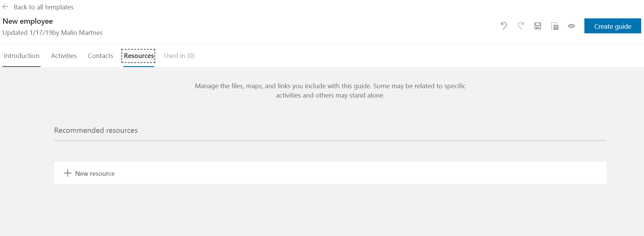Open the 'Back to all templates' link
The height and width of the screenshot is (236, 644).
(43, 7)
